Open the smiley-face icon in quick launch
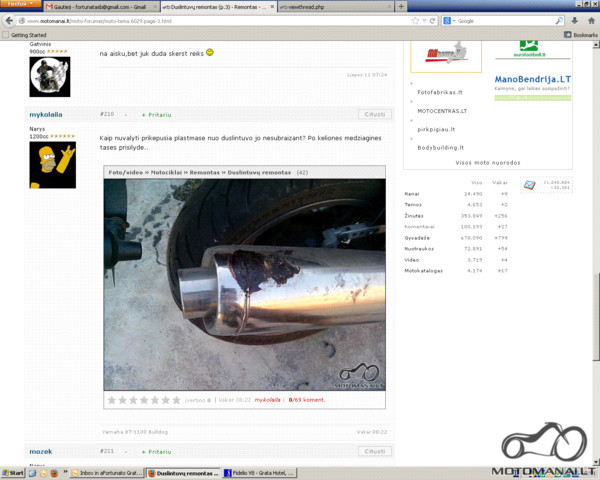The width and height of the screenshot is (600, 480). (43, 473)
